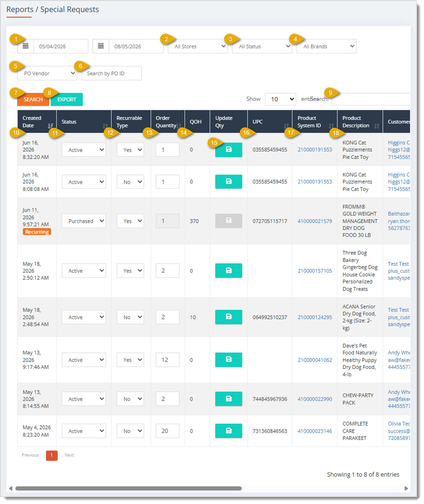Edit order quantity on Three Dog Bakery row
This screenshot has height=504, width=424.
(x=167, y=271)
